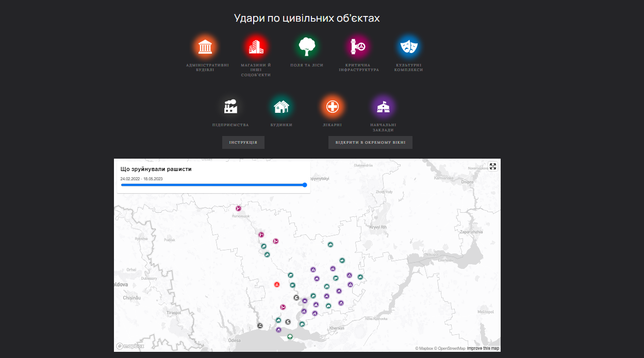Image resolution: width=644 pixels, height=358 pixels.
Task: Click the Odesa city label on map
Action: coord(235,340)
